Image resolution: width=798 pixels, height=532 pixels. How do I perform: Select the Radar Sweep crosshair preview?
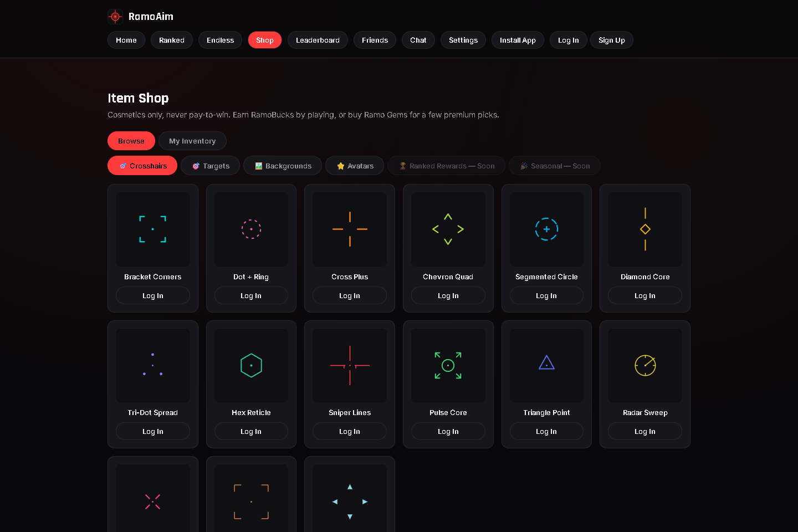(x=645, y=365)
